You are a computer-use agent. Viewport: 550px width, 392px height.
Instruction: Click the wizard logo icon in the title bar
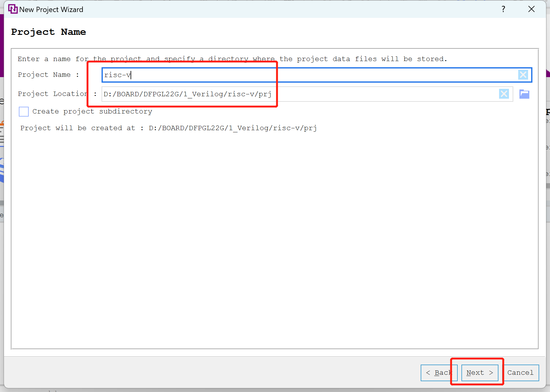(13, 9)
